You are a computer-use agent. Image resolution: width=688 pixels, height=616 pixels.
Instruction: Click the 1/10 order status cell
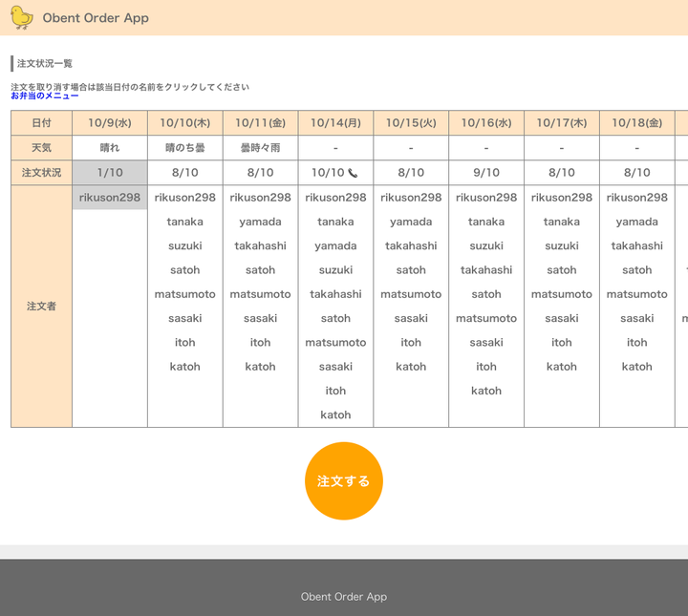tap(110, 173)
